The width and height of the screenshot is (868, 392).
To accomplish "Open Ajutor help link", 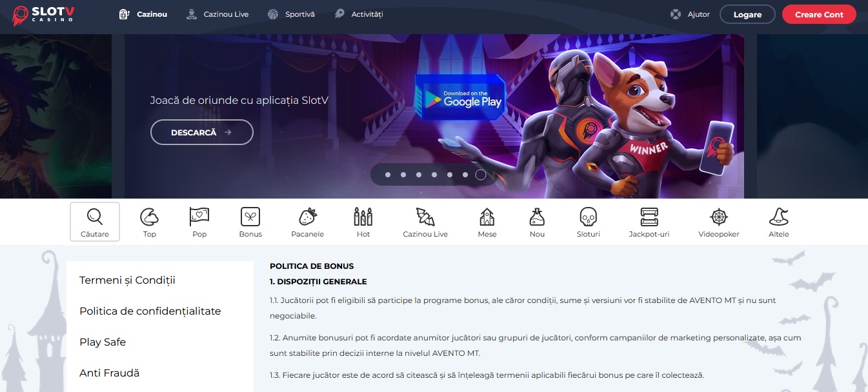I will (690, 14).
